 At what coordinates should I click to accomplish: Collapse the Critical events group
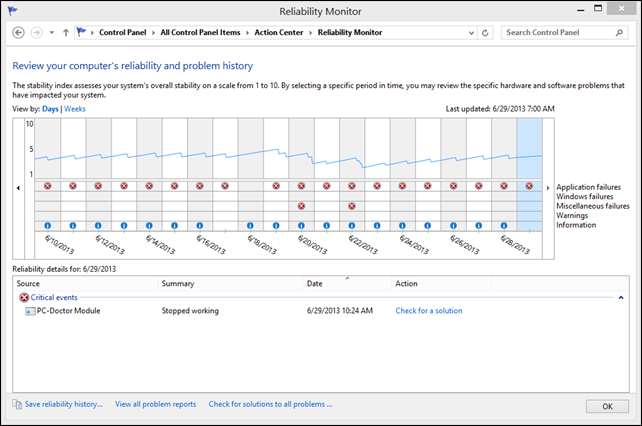[620, 297]
